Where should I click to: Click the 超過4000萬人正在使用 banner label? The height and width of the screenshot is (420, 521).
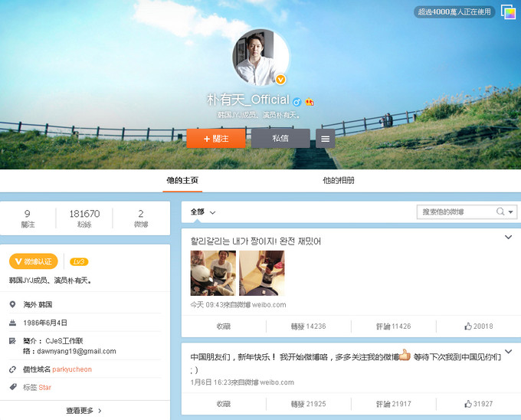click(x=454, y=12)
